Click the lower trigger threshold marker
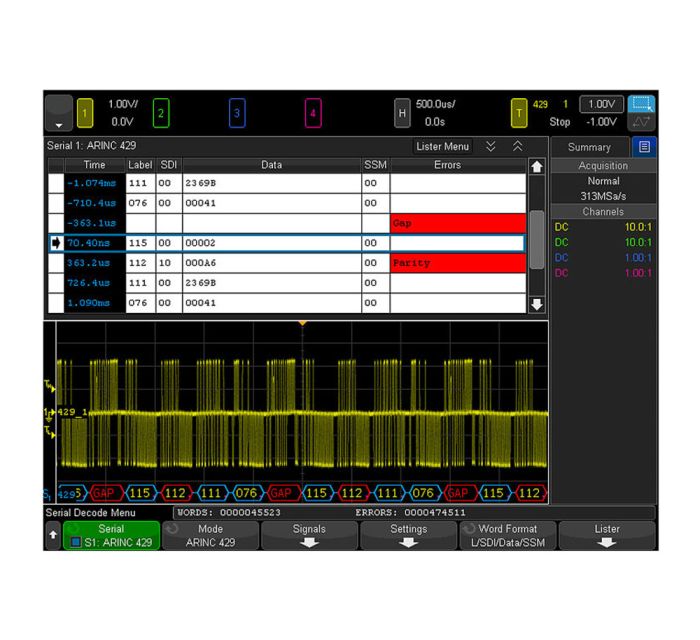The width and height of the screenshot is (700, 640). tap(50, 432)
